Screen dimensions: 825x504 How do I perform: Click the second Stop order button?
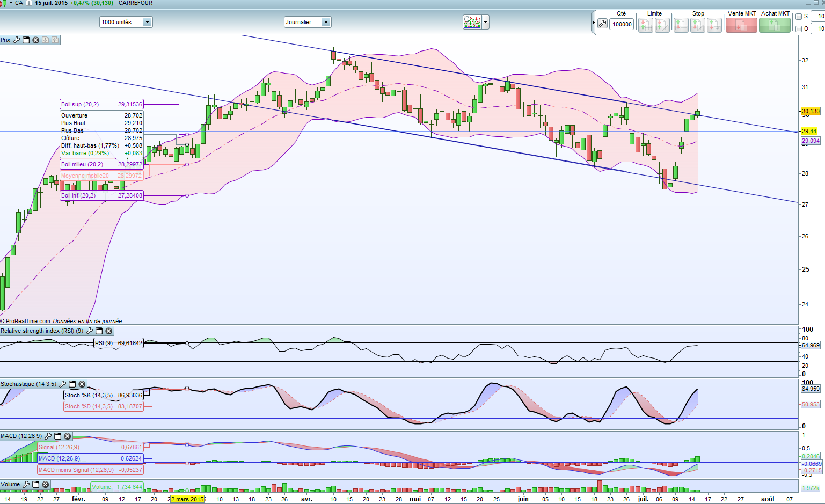698,25
